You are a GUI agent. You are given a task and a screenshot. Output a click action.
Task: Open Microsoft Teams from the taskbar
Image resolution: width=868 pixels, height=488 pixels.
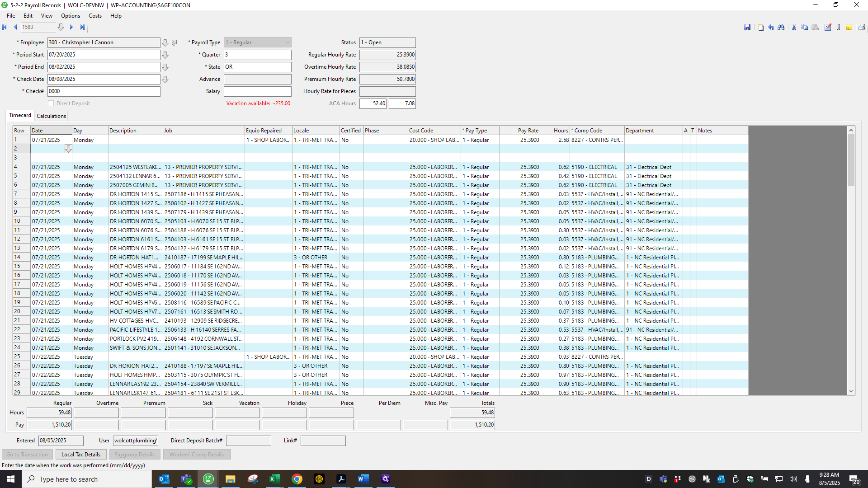tap(186, 479)
